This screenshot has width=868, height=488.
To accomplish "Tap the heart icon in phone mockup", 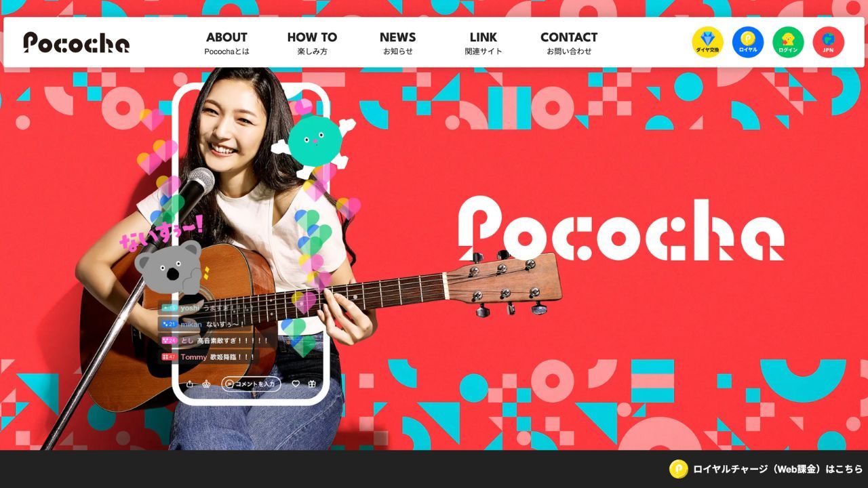I will click(x=296, y=384).
